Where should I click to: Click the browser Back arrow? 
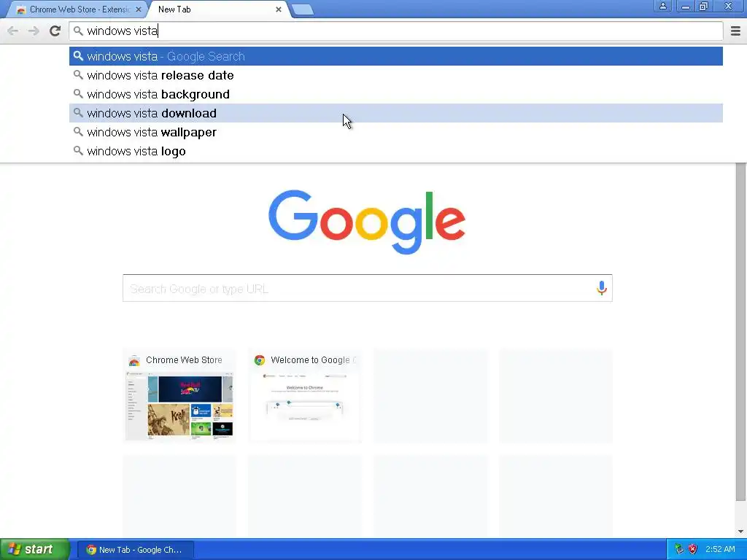tap(13, 31)
